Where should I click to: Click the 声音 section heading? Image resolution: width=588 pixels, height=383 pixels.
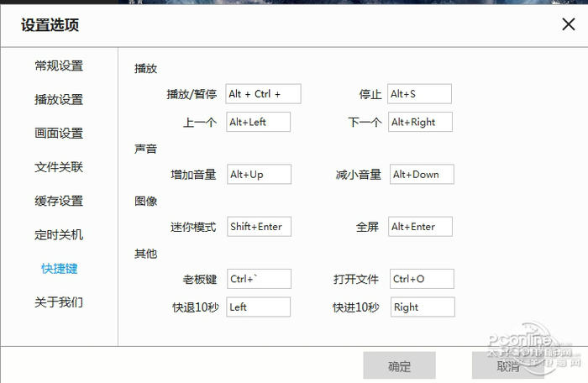(146, 149)
